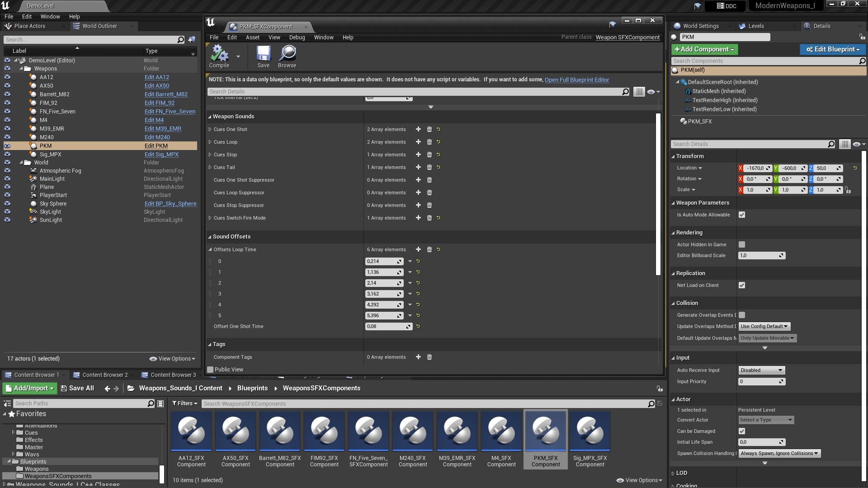Open the Debug menu in the blueprint editor
The height and width of the screenshot is (488, 868).
(x=297, y=37)
